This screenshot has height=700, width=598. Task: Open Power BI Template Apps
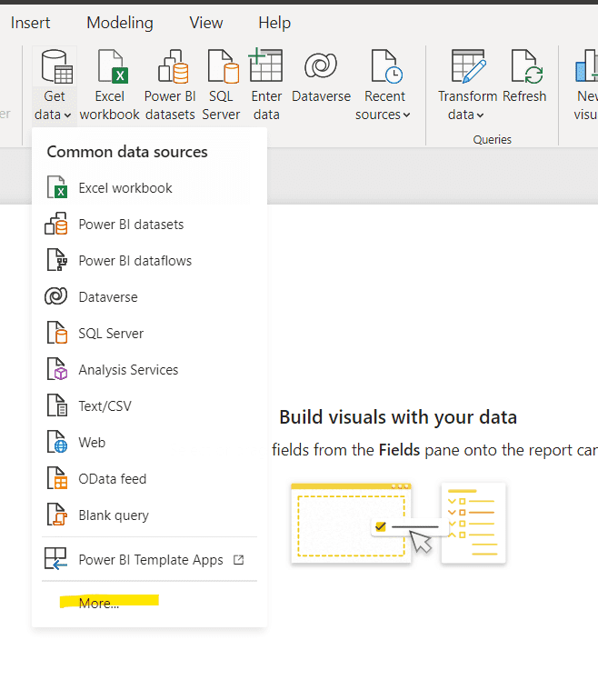[x=149, y=559]
